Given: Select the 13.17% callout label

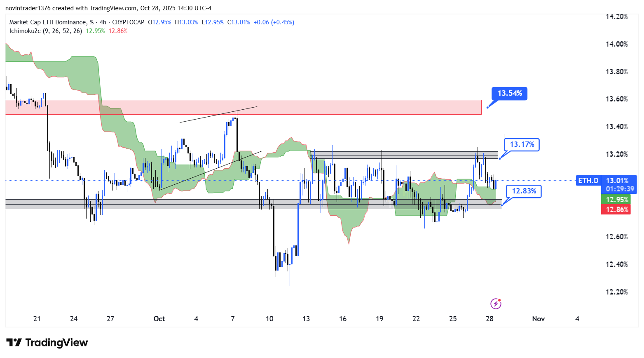Looking at the screenshot, I should [x=522, y=144].
